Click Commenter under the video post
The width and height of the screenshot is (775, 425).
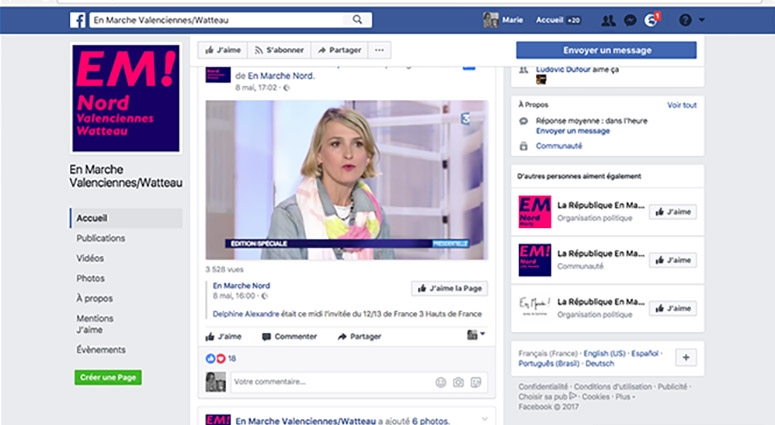[x=290, y=337]
